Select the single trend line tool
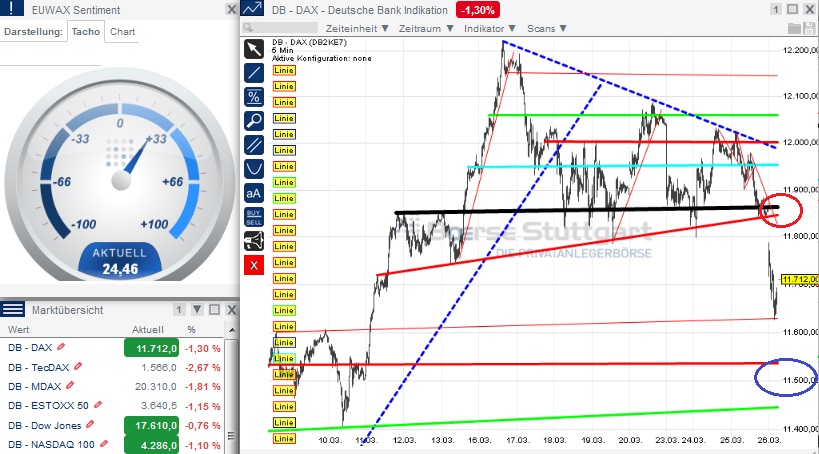 click(x=254, y=73)
